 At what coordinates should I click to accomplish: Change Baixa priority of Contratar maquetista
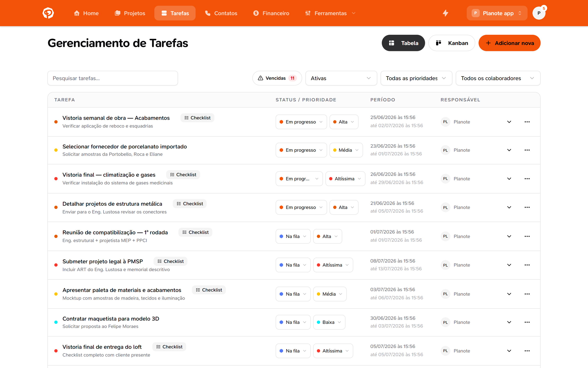click(x=329, y=322)
